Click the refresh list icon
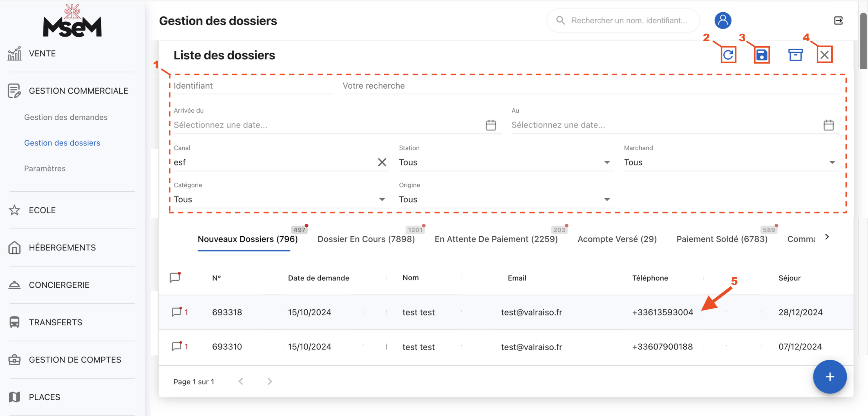Image resolution: width=868 pixels, height=416 pixels. pyautogui.click(x=728, y=55)
